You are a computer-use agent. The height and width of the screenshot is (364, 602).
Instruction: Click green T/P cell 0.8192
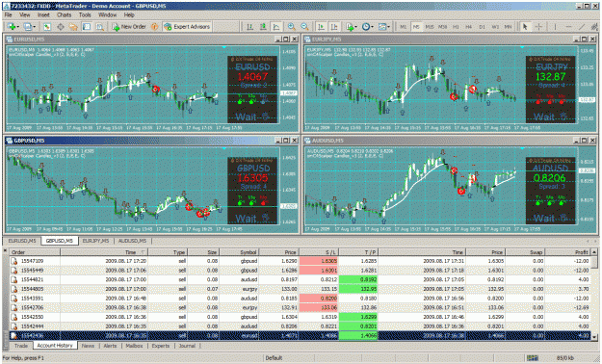coord(358,279)
